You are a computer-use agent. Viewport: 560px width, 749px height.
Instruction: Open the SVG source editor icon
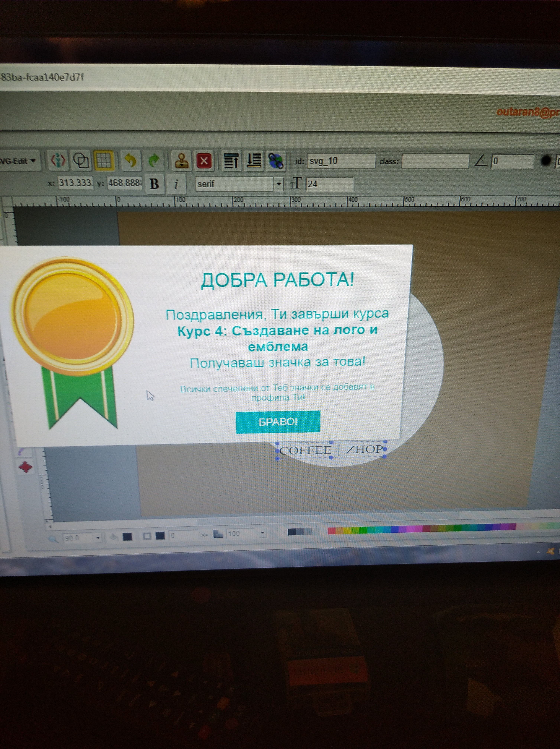[x=58, y=160]
